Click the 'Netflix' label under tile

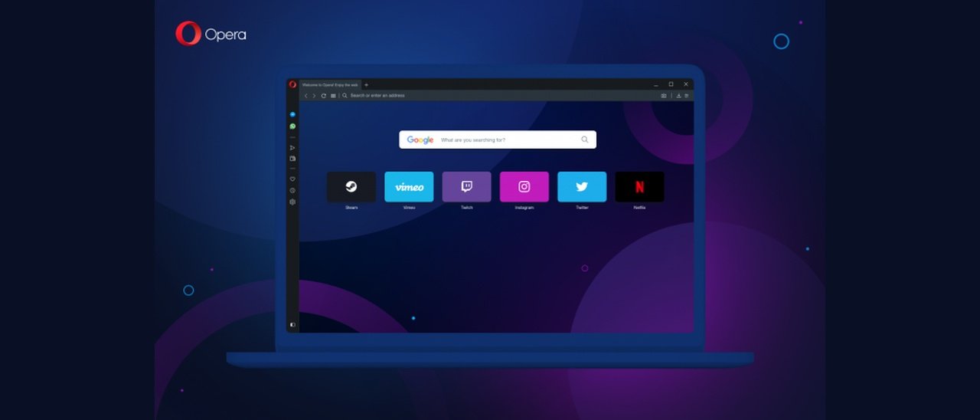coord(639,208)
